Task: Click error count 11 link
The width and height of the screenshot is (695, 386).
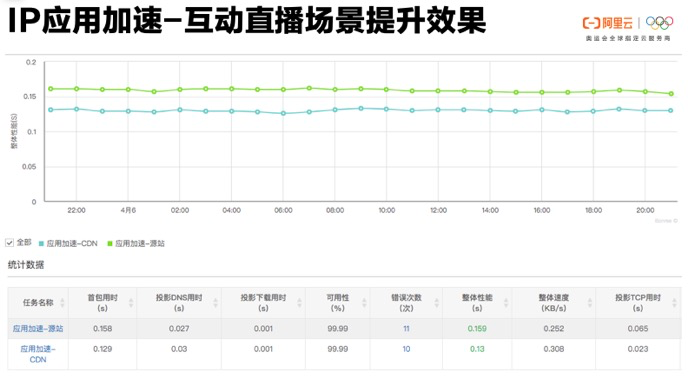Action: click(x=406, y=329)
